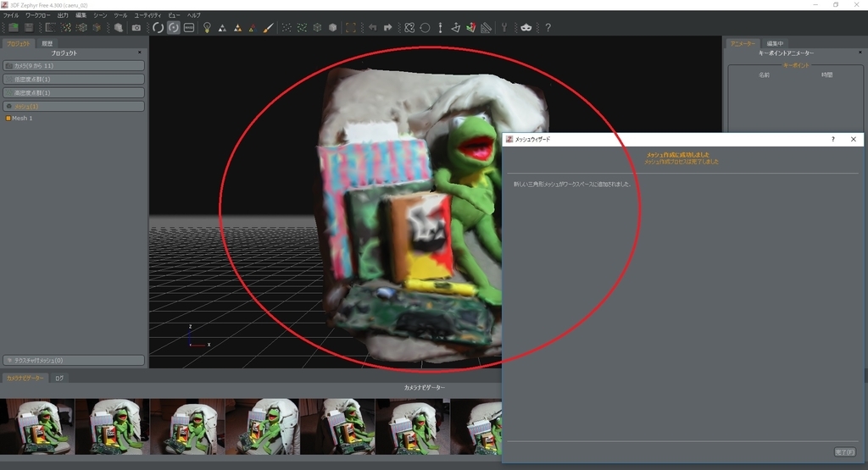Select the third camera thumbnail in navigator

[187, 427]
